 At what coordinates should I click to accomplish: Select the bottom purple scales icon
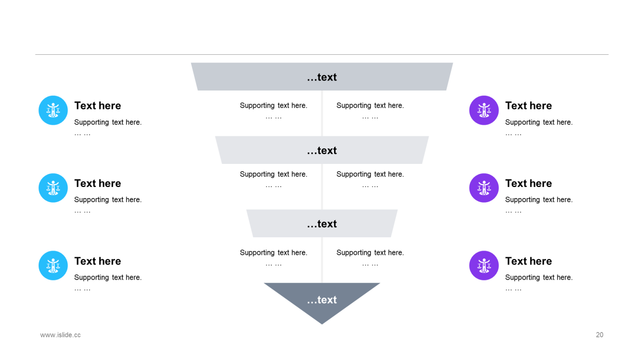484,265
